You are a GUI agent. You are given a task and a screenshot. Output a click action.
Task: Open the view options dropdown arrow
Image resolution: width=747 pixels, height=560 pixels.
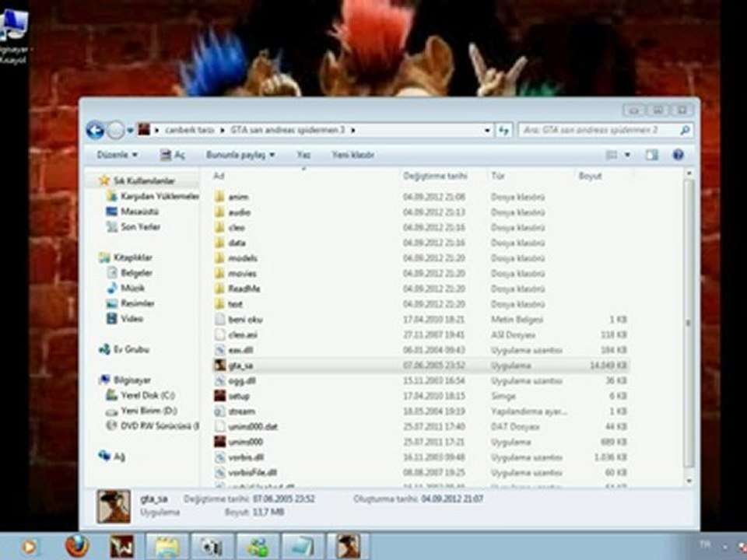(x=627, y=155)
